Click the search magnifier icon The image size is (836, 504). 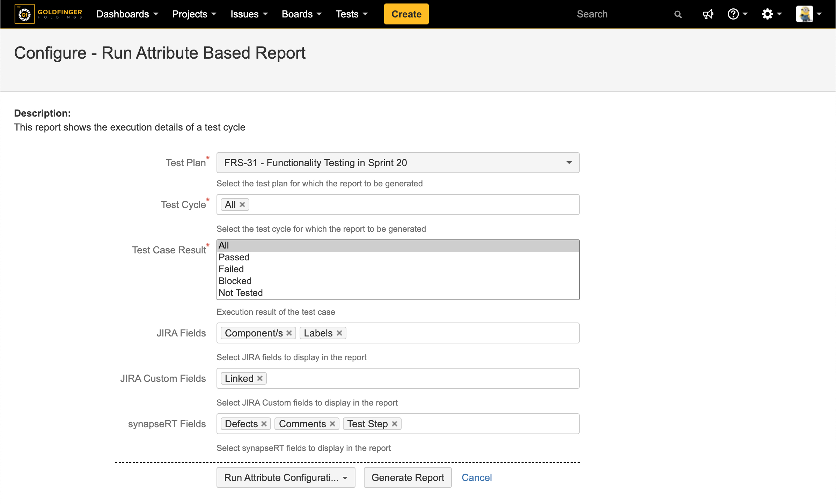[678, 14]
